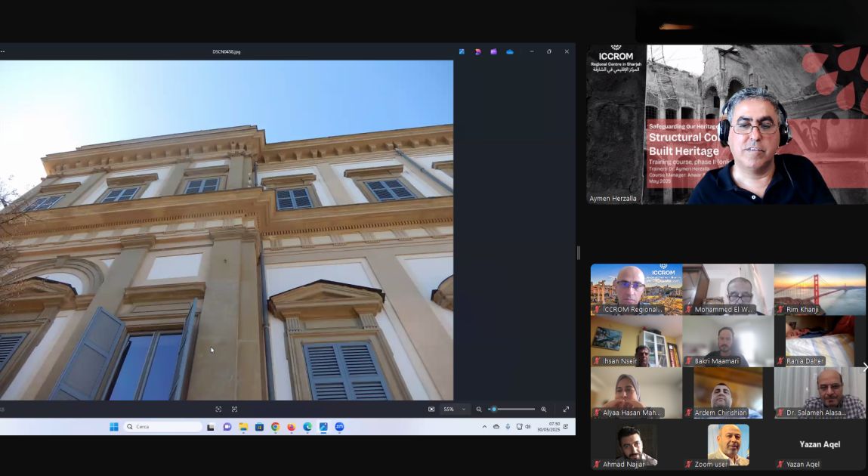Open the Windows Start button

coord(114,427)
